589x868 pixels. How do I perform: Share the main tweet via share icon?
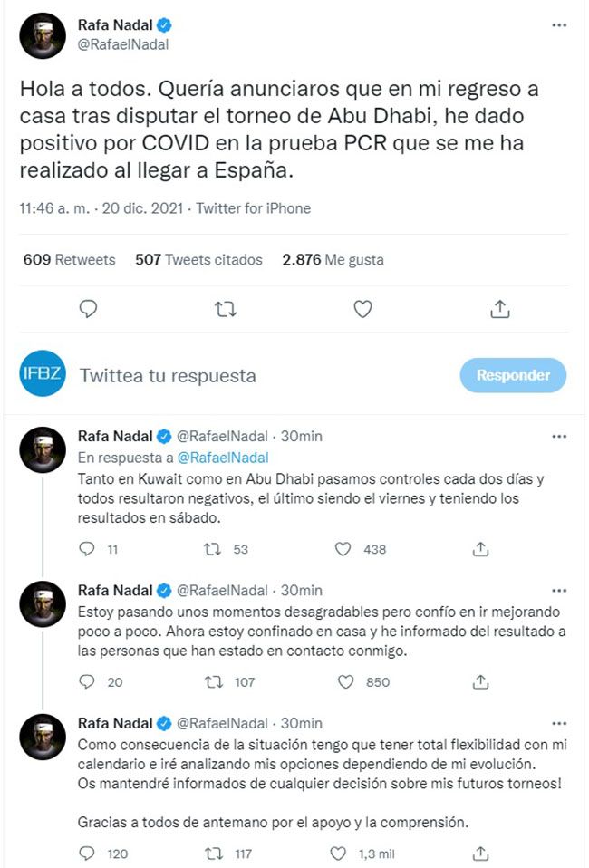click(499, 310)
